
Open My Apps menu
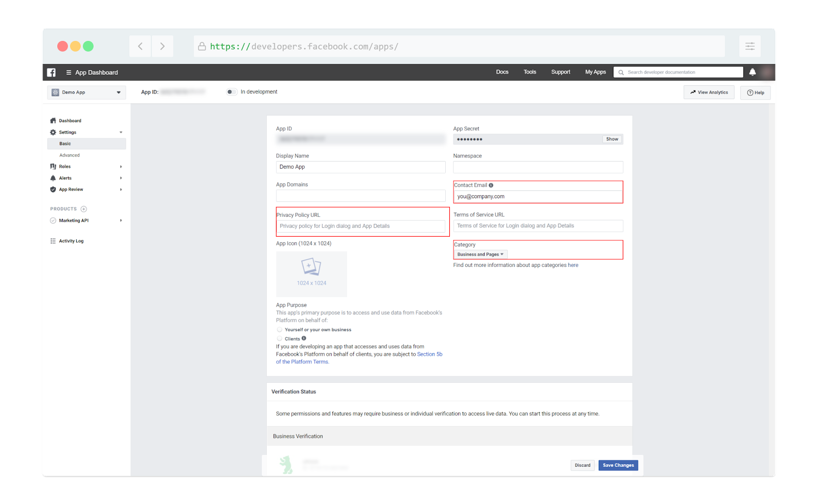tap(596, 72)
